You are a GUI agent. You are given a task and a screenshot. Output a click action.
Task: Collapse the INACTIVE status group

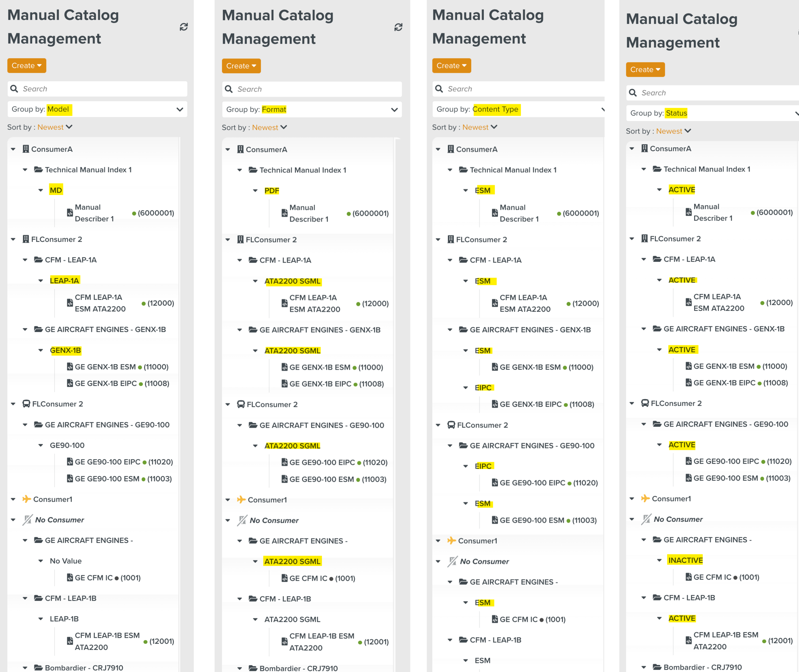(x=659, y=560)
